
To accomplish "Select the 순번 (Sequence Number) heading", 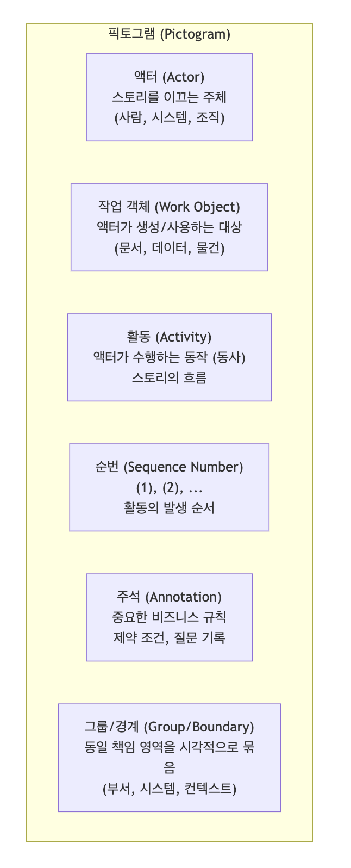I will tap(169, 467).
